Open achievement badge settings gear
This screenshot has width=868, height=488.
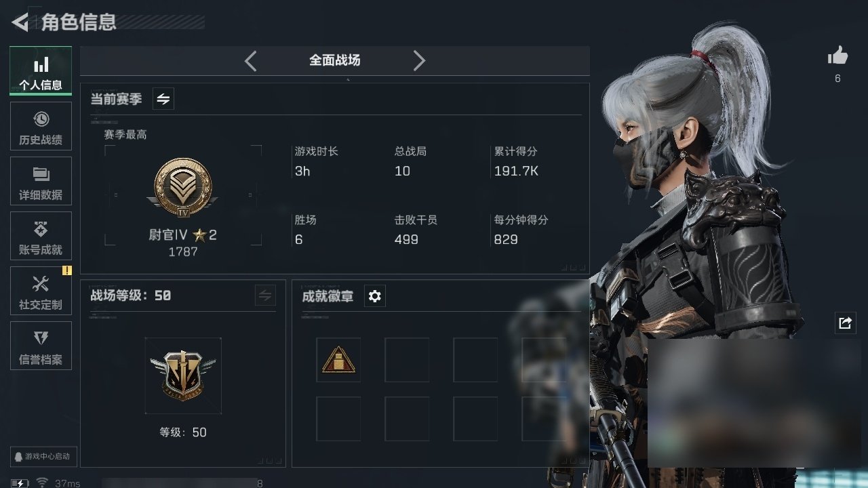[375, 296]
